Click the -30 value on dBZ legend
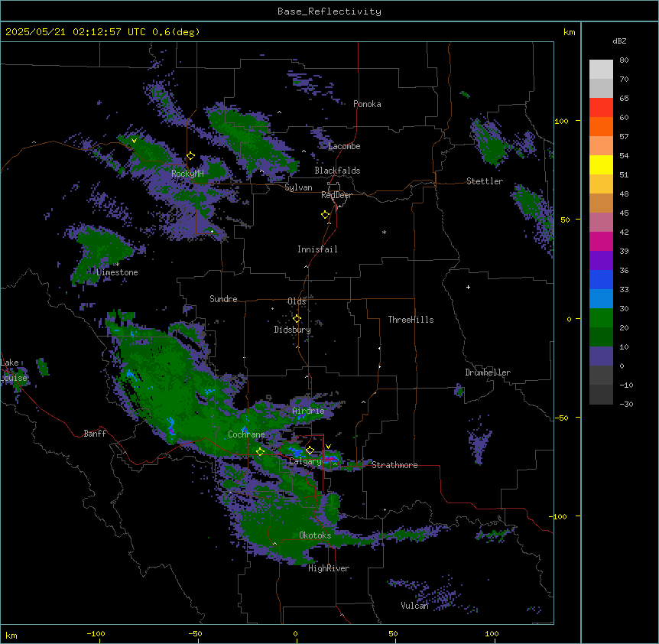Image resolution: width=659 pixels, height=644 pixels. [626, 404]
